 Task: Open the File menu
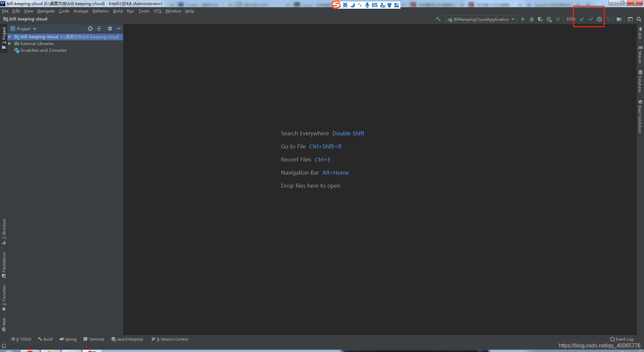pos(5,11)
